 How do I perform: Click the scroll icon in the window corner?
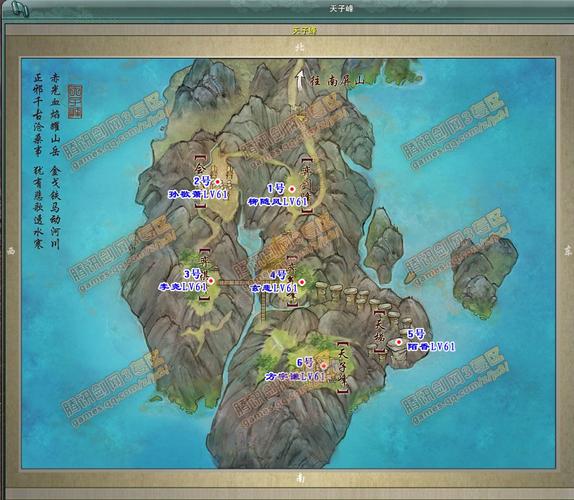[20, 8]
